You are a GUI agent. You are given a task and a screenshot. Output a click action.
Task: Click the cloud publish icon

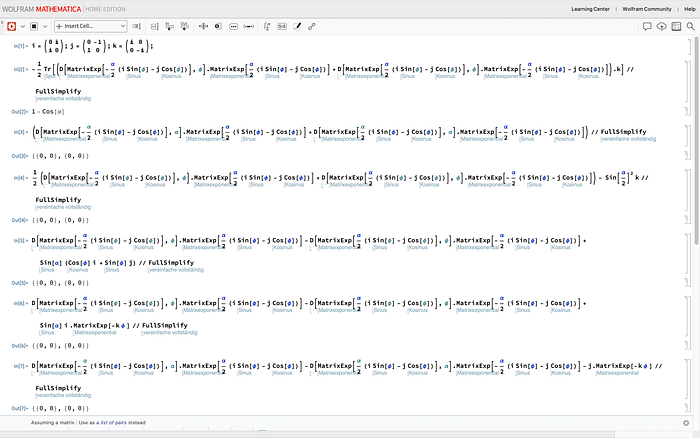pyautogui.click(x=662, y=26)
